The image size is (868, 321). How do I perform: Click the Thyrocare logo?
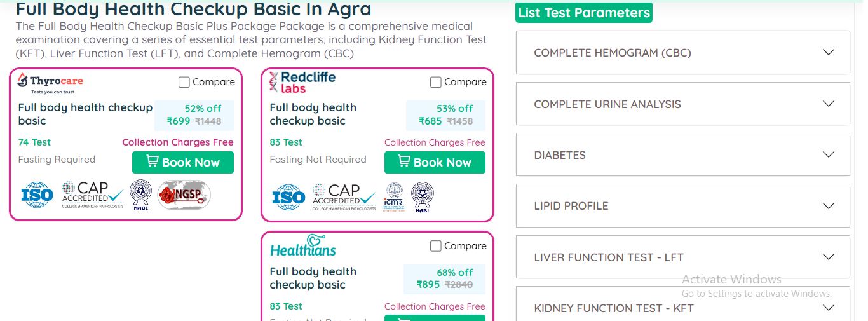click(x=50, y=81)
